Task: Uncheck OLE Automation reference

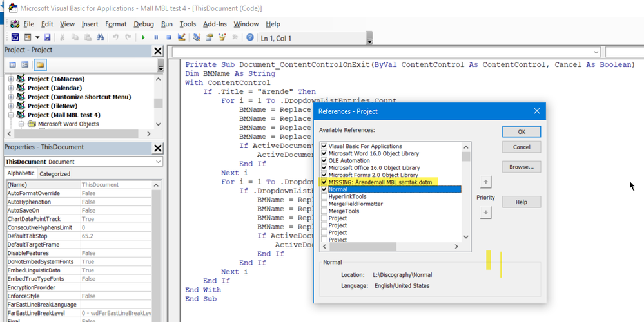Action: 324,160
